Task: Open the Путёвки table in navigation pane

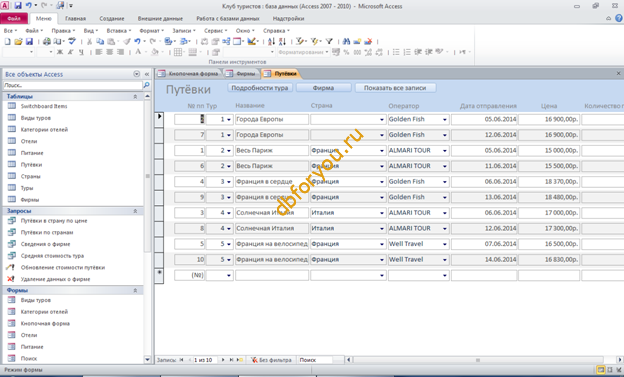Action: coord(31,164)
